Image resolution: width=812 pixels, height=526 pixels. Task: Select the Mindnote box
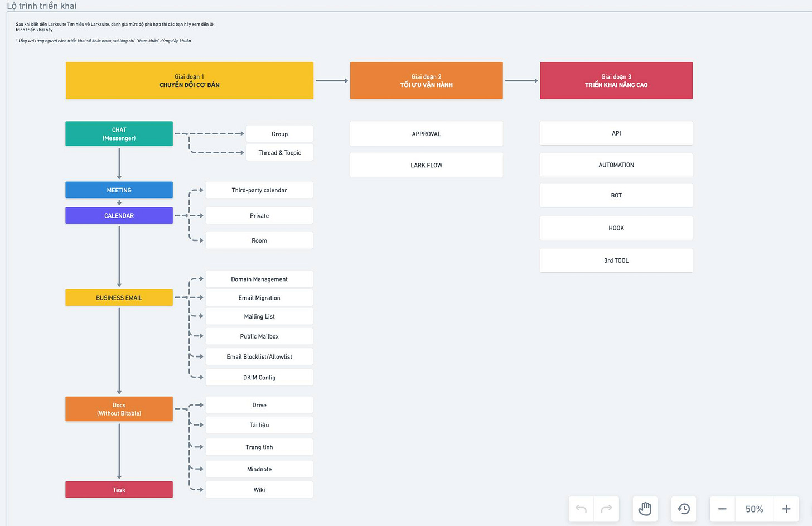tap(259, 469)
